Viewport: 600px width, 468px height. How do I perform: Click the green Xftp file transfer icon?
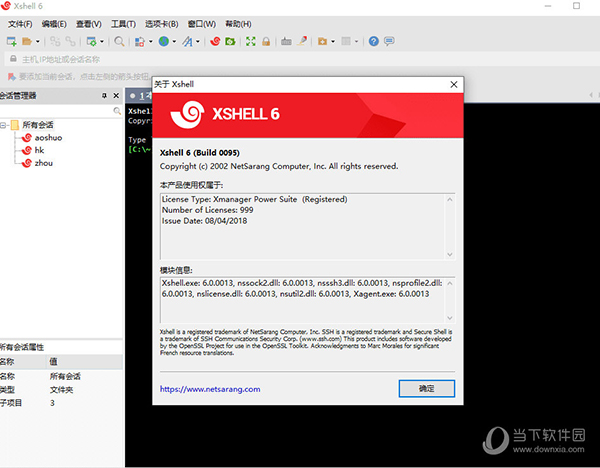[x=230, y=41]
